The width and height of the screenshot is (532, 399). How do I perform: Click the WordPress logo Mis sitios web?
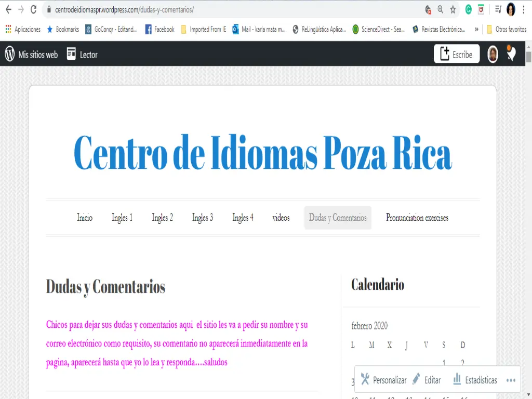click(31, 54)
